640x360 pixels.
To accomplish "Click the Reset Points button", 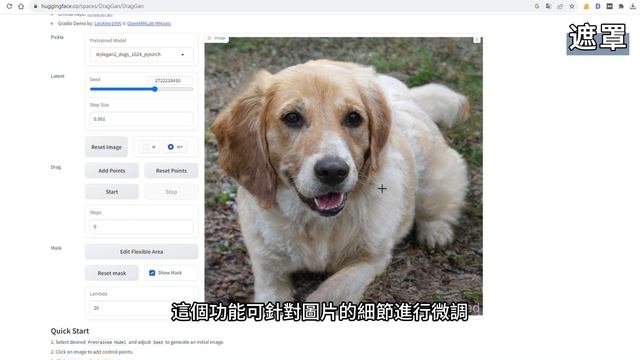I will click(171, 171).
